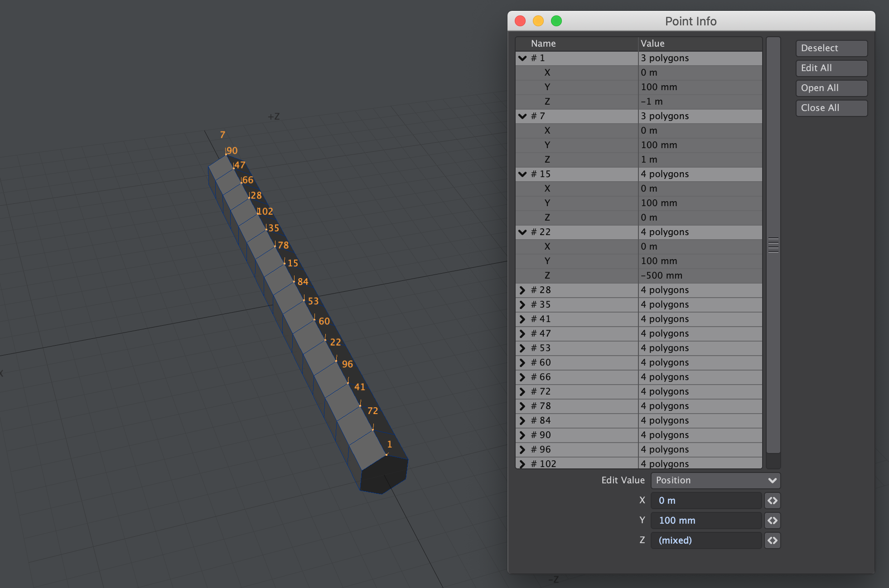
Task: Click the Y position input field
Action: point(706,521)
